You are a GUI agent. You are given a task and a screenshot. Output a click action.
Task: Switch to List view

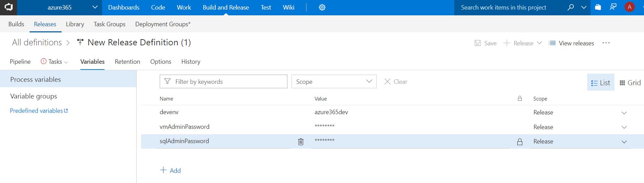click(601, 82)
